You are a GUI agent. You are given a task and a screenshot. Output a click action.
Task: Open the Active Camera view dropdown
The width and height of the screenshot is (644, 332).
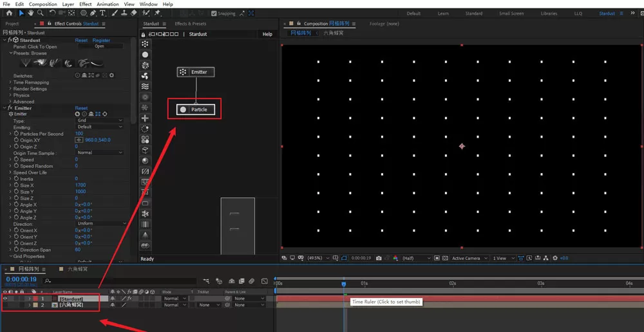pyautogui.click(x=469, y=258)
